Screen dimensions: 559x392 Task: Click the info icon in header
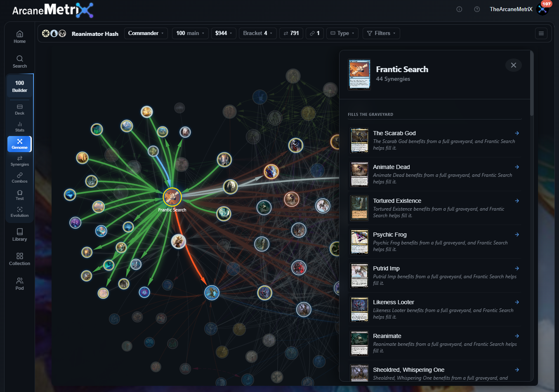pyautogui.click(x=459, y=9)
